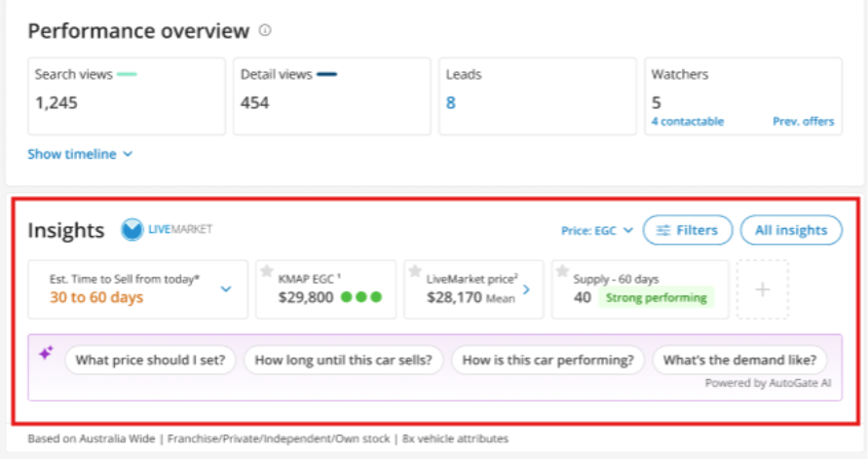868x459 pixels.
Task: Click the Strong performing green badge
Action: coord(657,297)
